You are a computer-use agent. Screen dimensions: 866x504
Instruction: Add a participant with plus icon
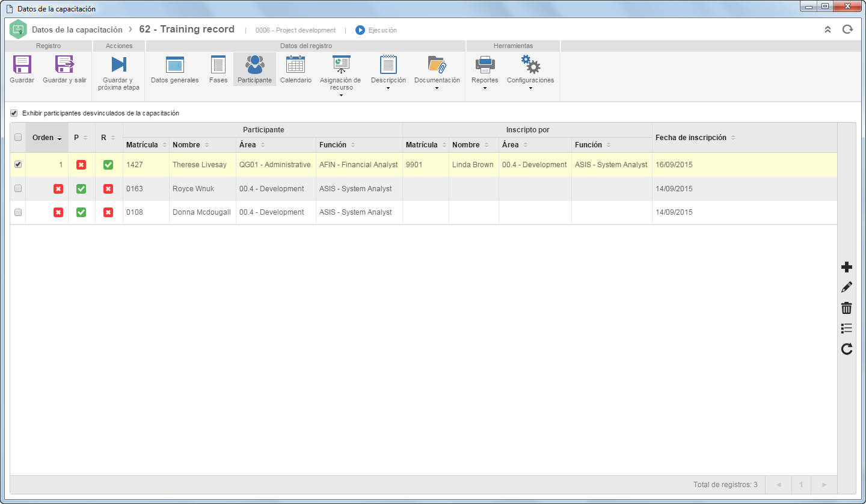(x=847, y=268)
